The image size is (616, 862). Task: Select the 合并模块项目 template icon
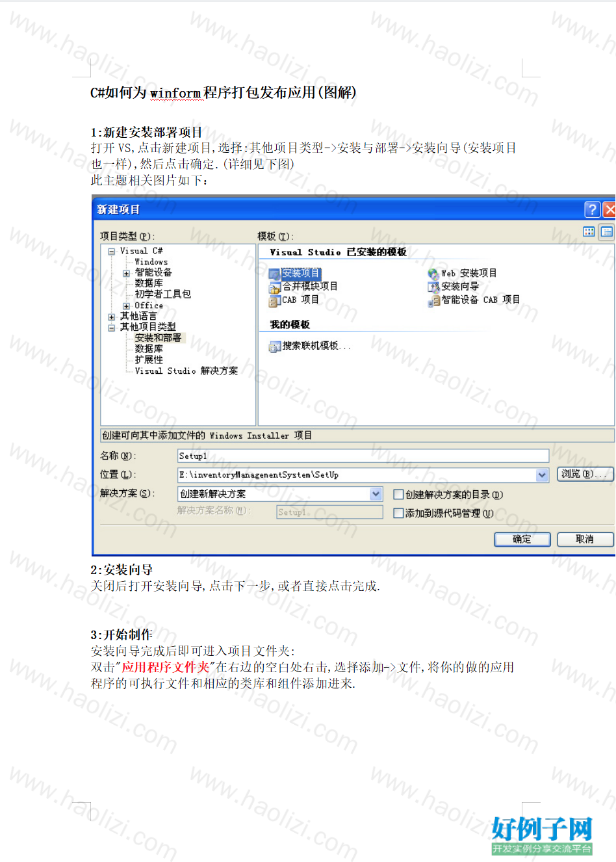(275, 287)
